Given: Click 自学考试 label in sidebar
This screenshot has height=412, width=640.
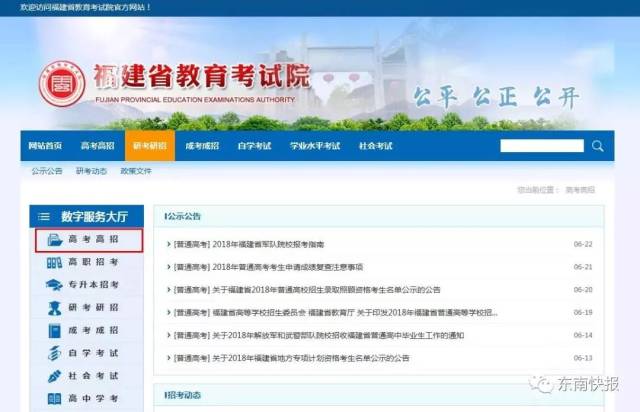Looking at the screenshot, I should click(93, 353).
